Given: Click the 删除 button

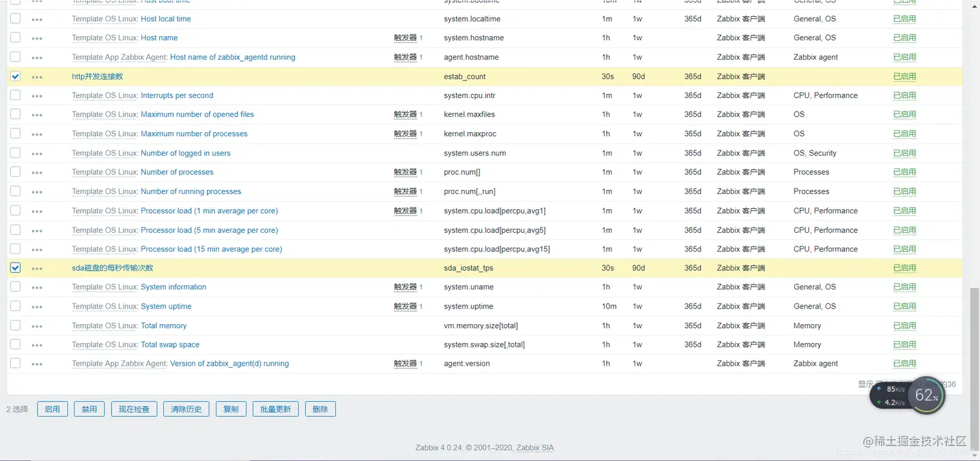Looking at the screenshot, I should coord(320,409).
